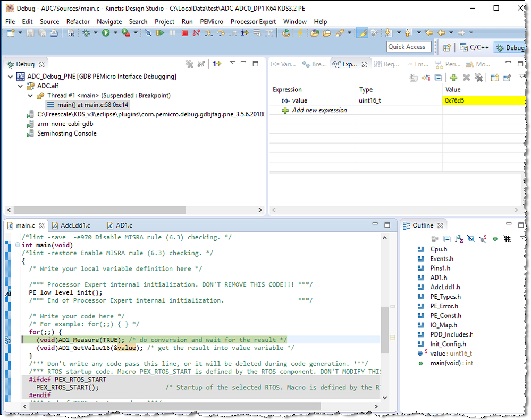Click the green Run launch icon
The width and height of the screenshot is (531, 420).
coord(106,33)
